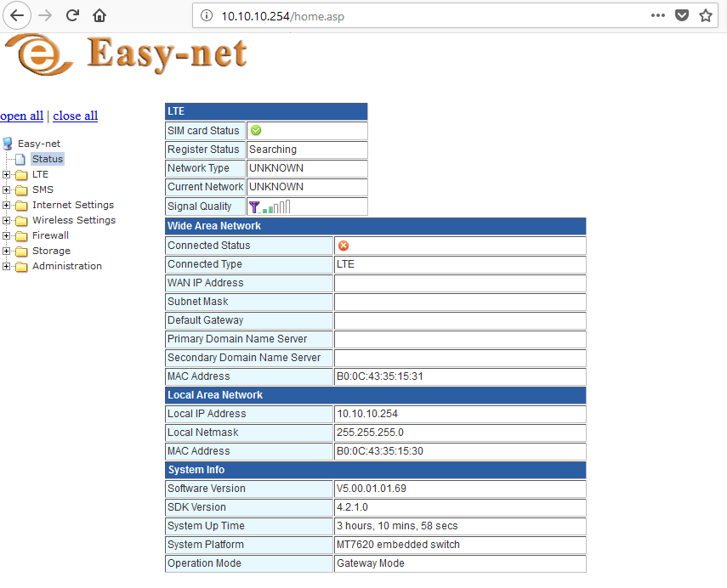This screenshot has height=588, width=727.
Task: Click the Administration folder icon
Action: pyautogui.click(x=21, y=267)
